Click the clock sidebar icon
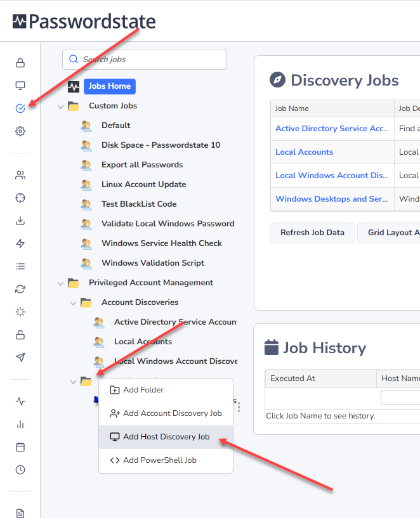The image size is (420, 518). (x=20, y=470)
